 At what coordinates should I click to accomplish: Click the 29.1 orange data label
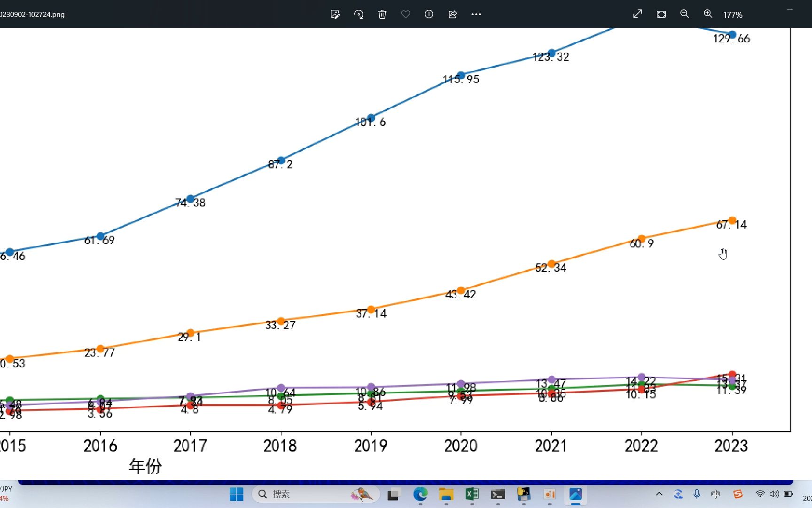[189, 337]
